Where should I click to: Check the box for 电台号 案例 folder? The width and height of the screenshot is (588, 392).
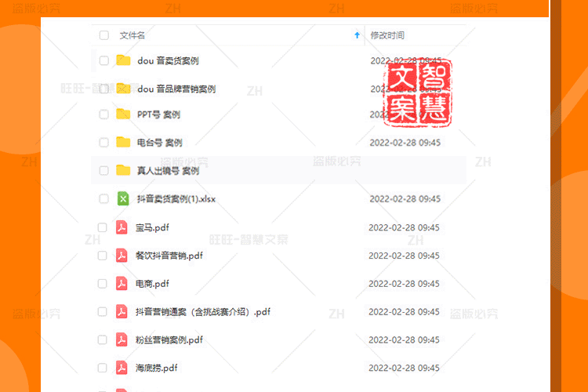click(103, 143)
